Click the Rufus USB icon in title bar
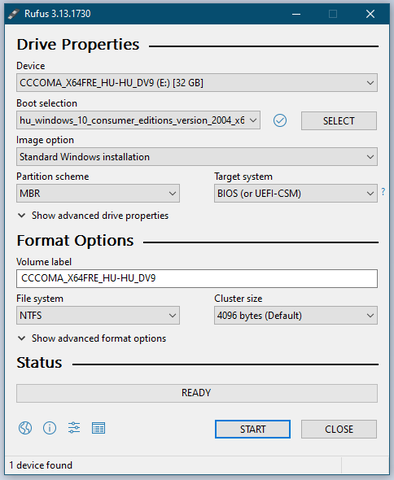The height and width of the screenshot is (480, 394). [13, 14]
